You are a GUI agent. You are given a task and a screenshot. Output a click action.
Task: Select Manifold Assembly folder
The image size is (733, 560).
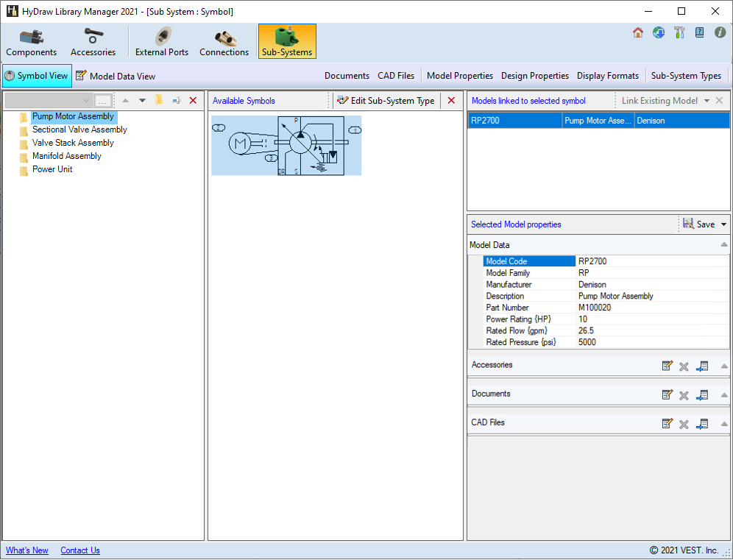67,156
